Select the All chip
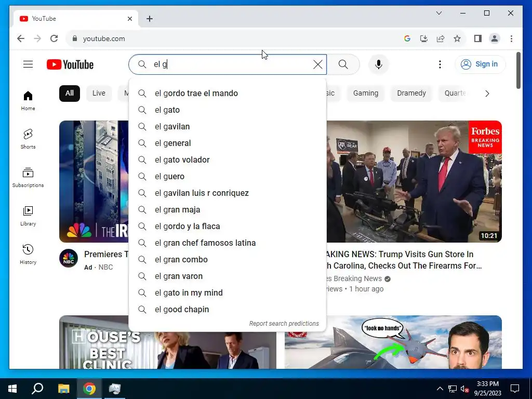Image resolution: width=532 pixels, height=399 pixels. point(70,94)
